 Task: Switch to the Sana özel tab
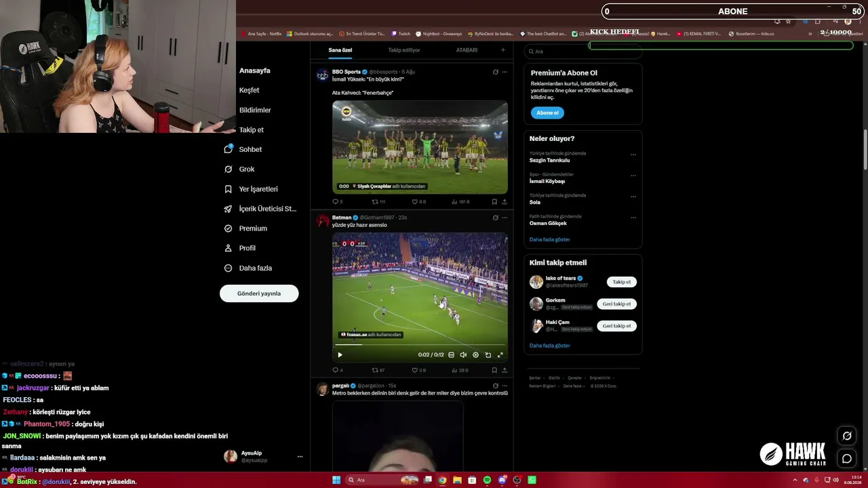click(340, 50)
